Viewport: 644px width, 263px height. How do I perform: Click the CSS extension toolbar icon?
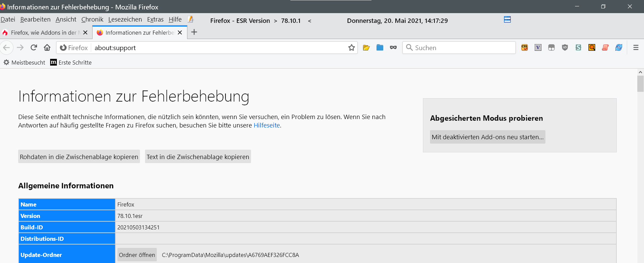point(525,48)
